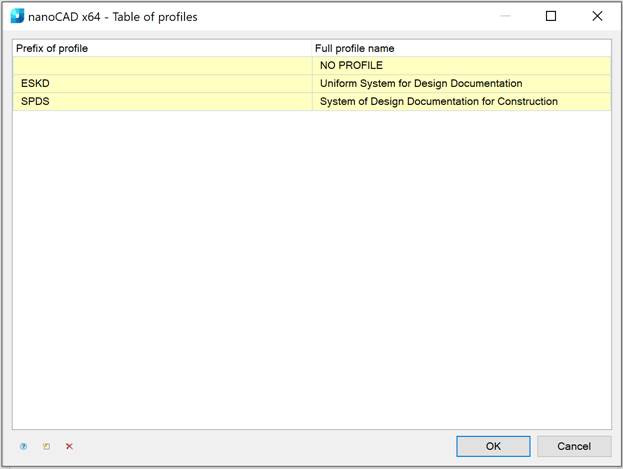Click the nanoCAD logo in the title bar

click(x=17, y=16)
